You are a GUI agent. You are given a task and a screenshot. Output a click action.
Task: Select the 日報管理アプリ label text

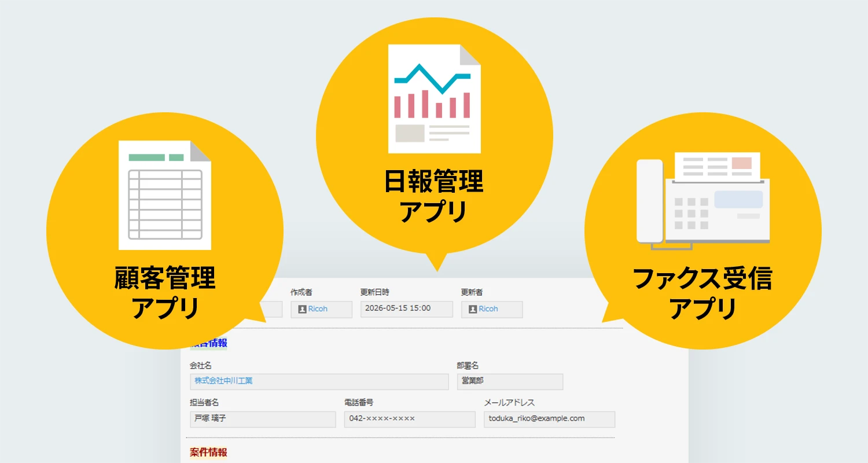(435, 196)
